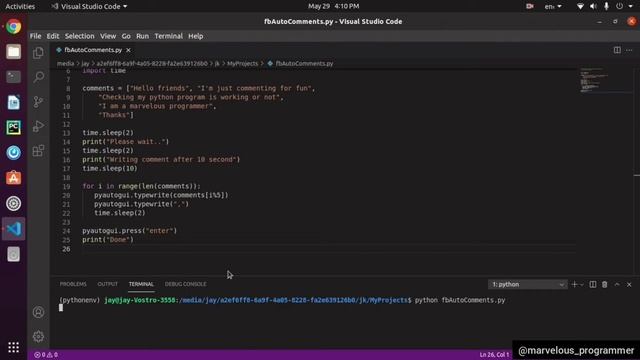This screenshot has height=360, width=640.
Task: Click pyautogui.press("enter") on line 24
Action: pyautogui.click(x=129, y=231)
